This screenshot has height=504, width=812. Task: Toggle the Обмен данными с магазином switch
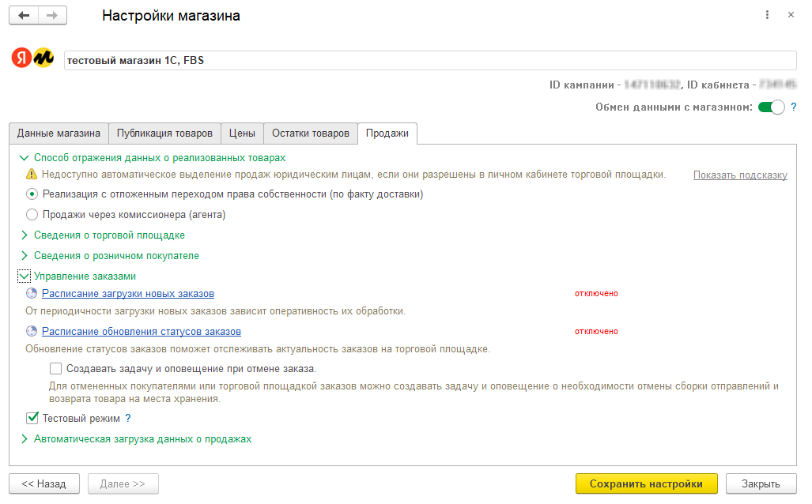tap(771, 107)
